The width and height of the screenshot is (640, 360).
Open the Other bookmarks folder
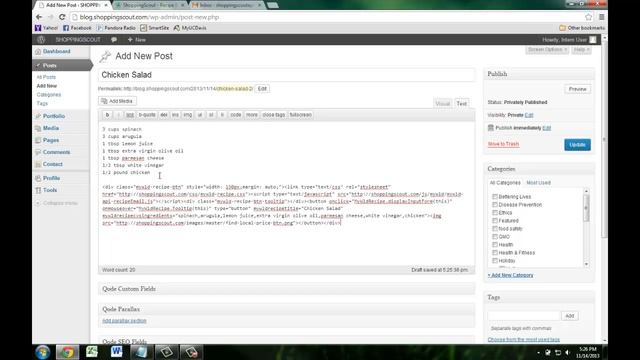tap(582, 28)
